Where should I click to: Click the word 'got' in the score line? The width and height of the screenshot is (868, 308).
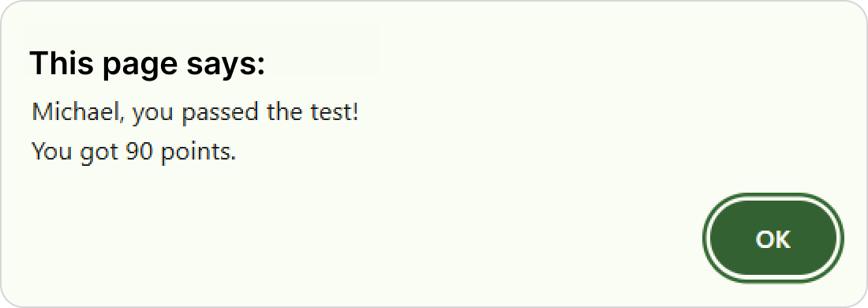pos(99,152)
